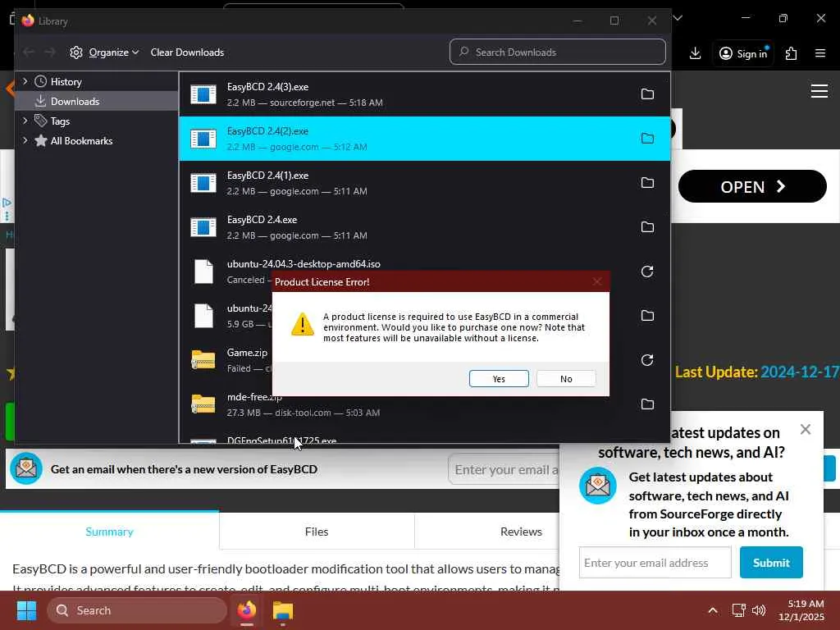The width and height of the screenshot is (840, 630).
Task: Click the Library back arrow
Action: (x=29, y=52)
